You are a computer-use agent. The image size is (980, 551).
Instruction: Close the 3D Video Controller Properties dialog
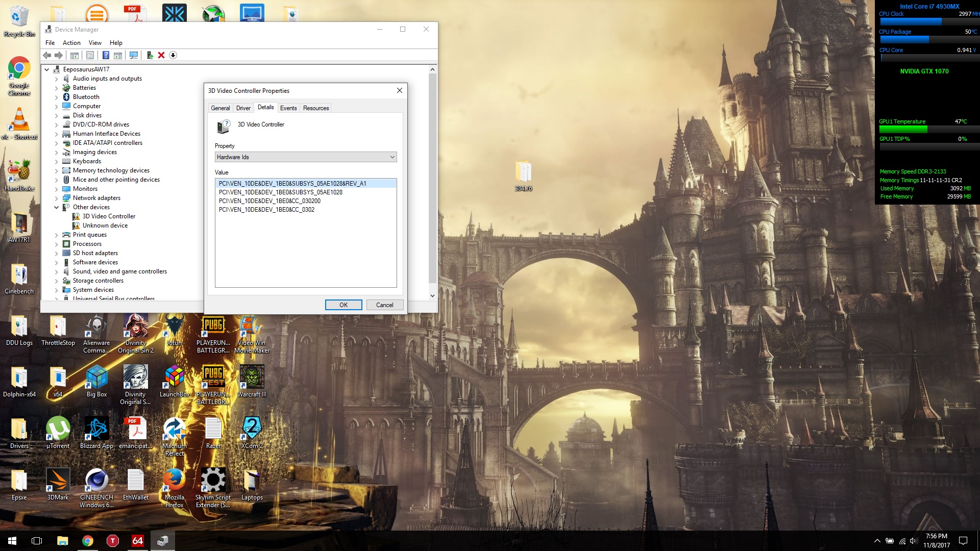click(x=400, y=90)
